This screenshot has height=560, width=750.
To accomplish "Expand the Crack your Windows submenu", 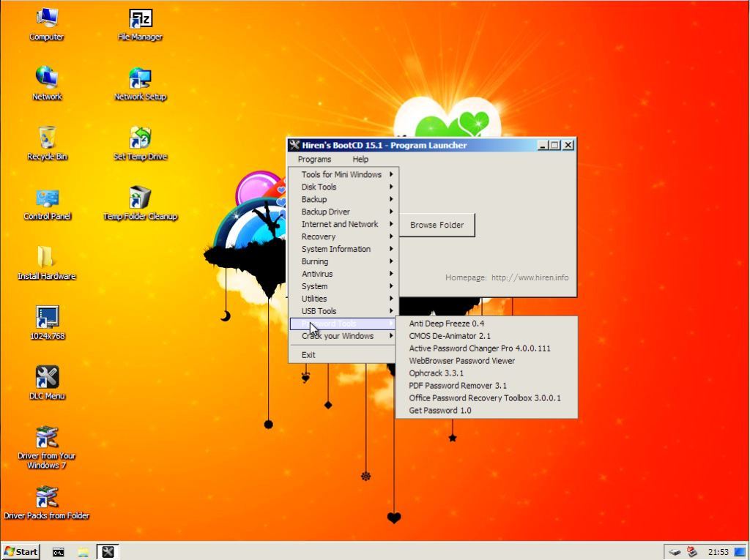I will [344, 336].
